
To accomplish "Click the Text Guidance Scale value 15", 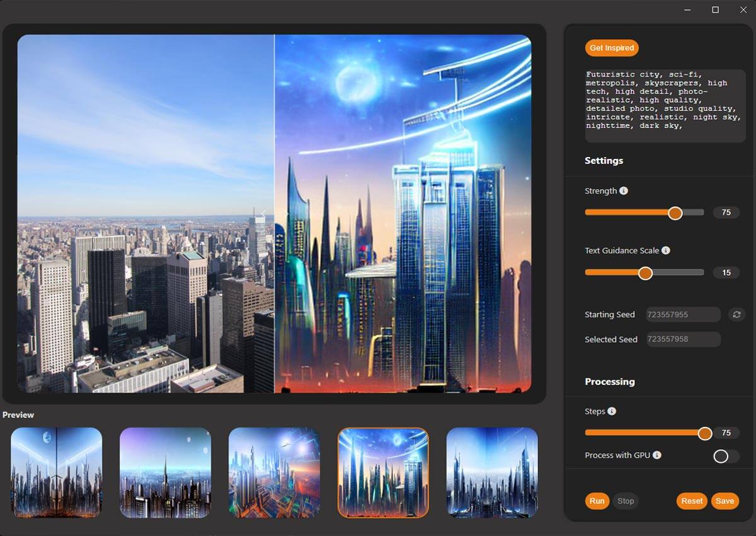I will click(x=726, y=272).
